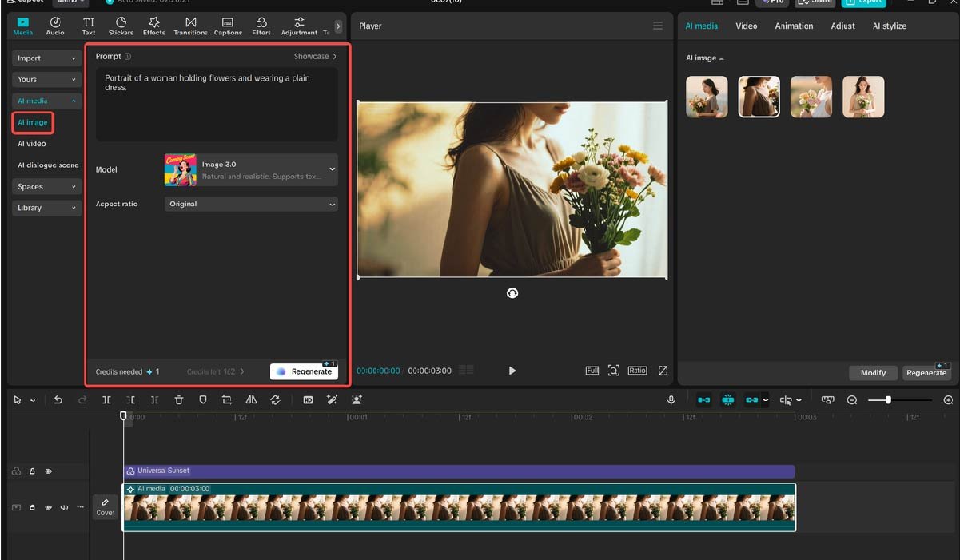Click the Full preview quality button
Screen dimensions: 960x560
click(592, 371)
